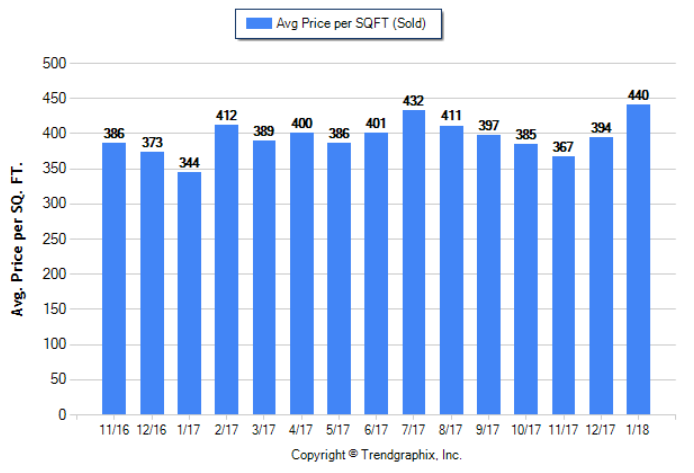Click the 7/17 bar valued 432

(x=413, y=262)
